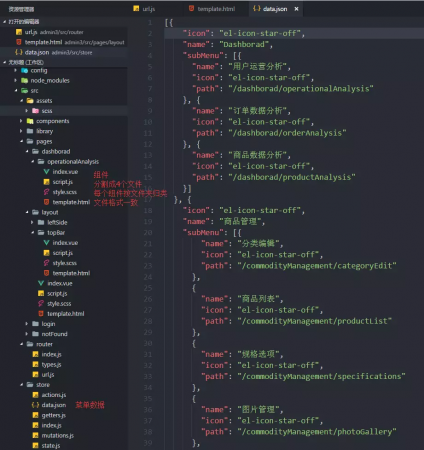Open index.js inside the router folder
This screenshot has height=450, width=424.
click(x=51, y=354)
